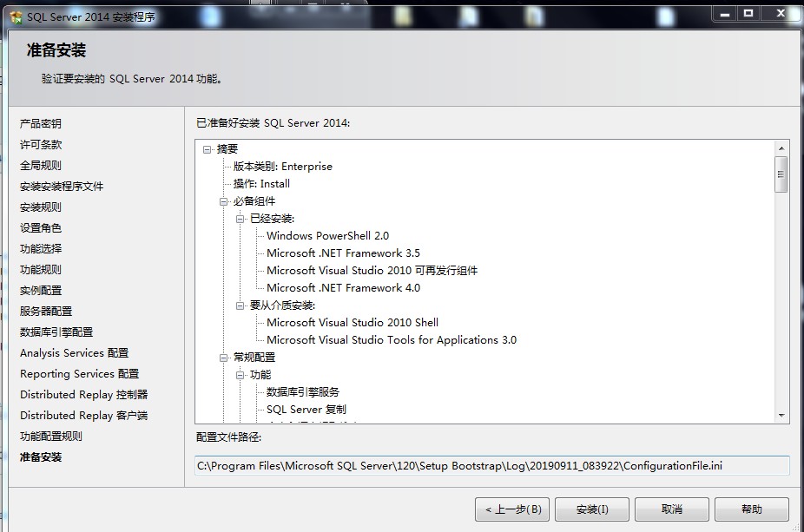
Task: Click 功能选择 step in sidebar
Action: (41, 249)
